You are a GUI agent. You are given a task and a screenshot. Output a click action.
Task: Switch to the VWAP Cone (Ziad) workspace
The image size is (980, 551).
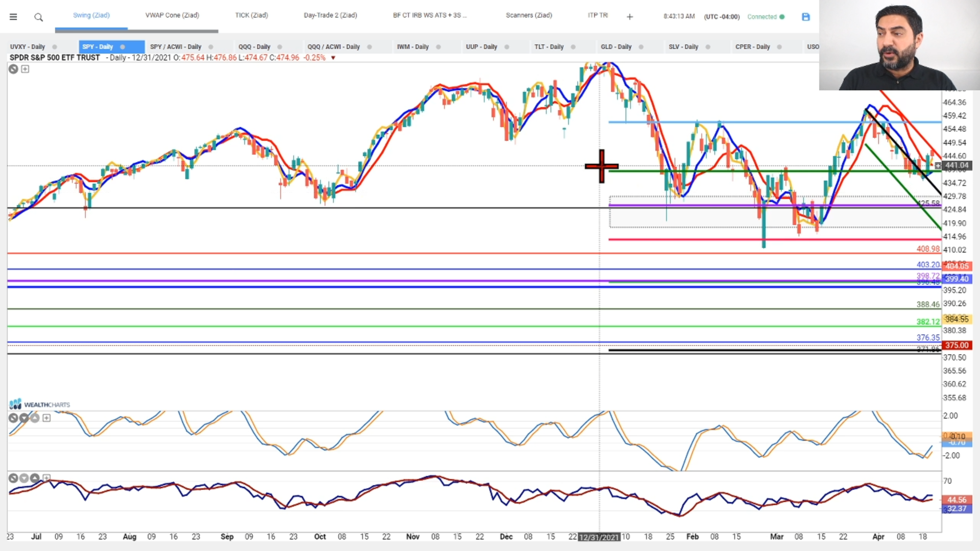click(172, 15)
